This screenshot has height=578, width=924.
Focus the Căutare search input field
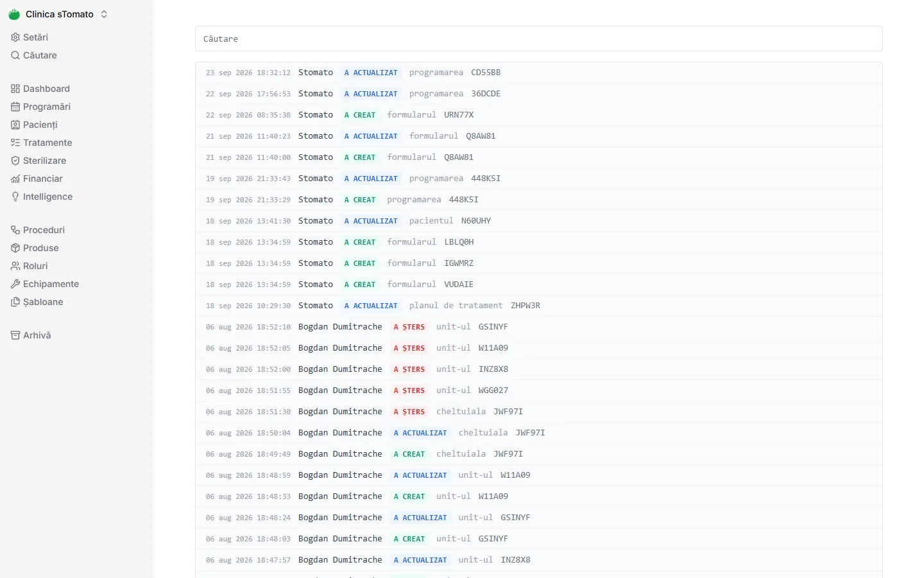point(539,39)
